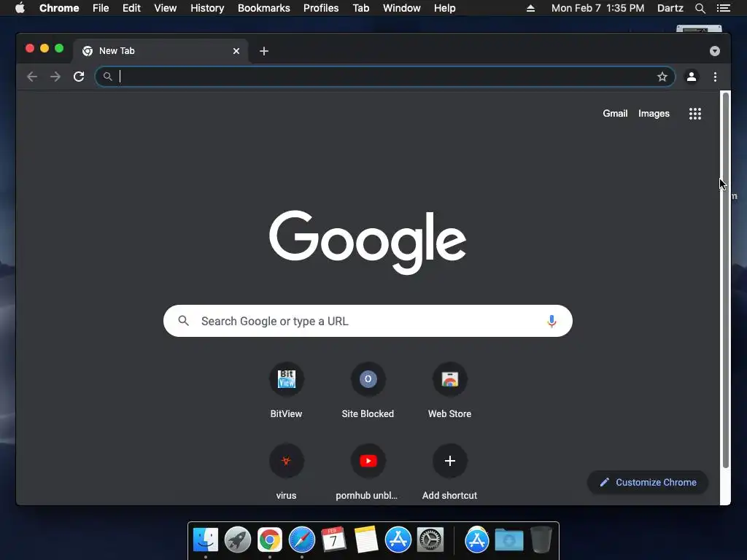
Task: Open the Site Blocked shortcut
Action: [368, 390]
